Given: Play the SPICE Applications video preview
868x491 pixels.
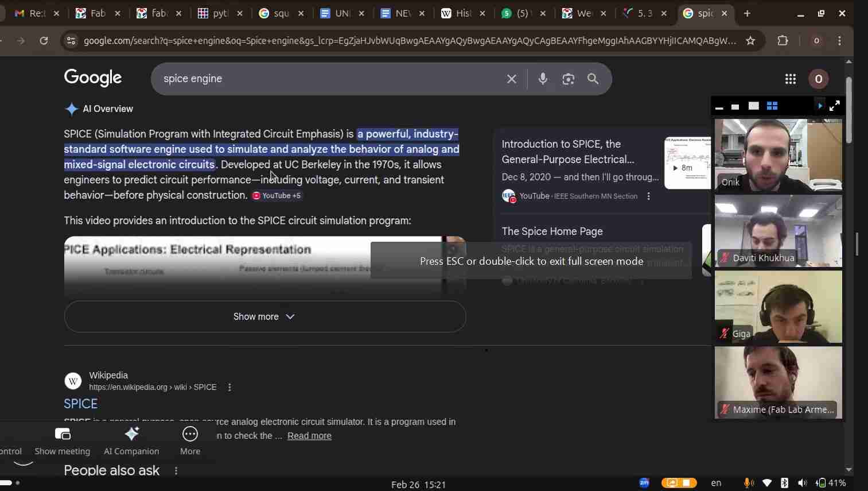Looking at the screenshot, I should coord(264,266).
